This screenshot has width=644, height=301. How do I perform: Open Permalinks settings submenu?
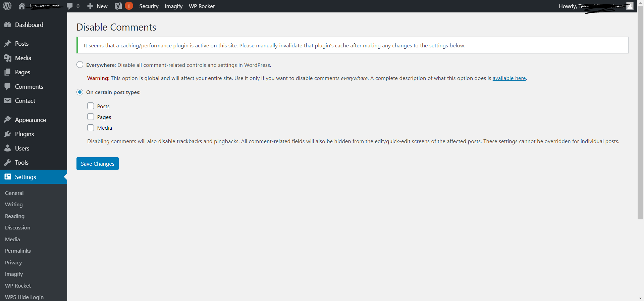tap(18, 251)
